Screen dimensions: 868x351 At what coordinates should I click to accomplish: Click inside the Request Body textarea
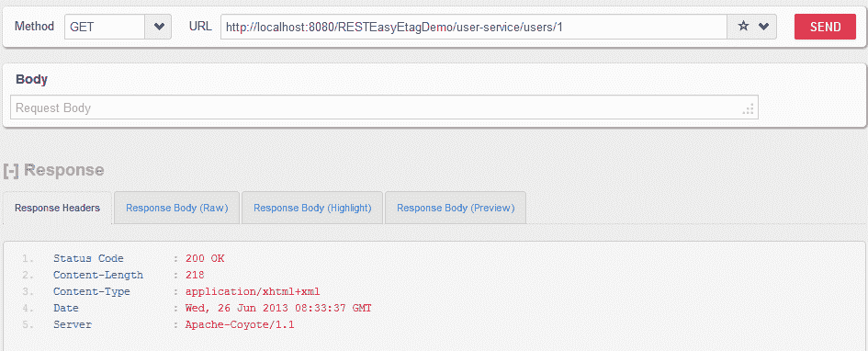[384, 108]
